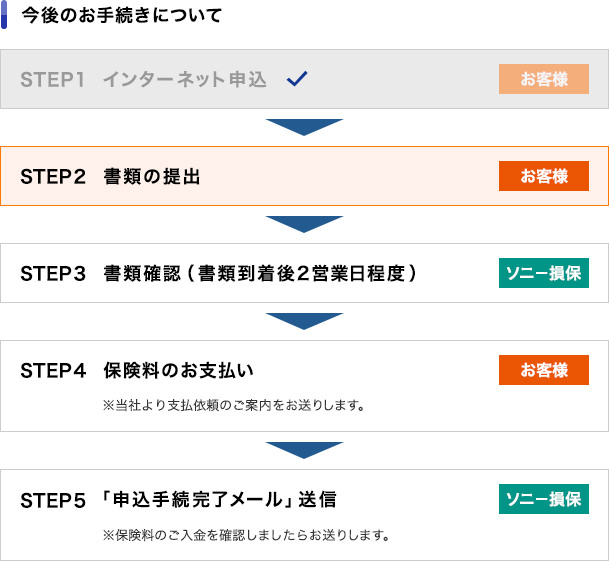Image resolution: width=609 pixels, height=561 pixels.
Task: Click the note about 保険料のご入金を確認
Action: (246, 535)
